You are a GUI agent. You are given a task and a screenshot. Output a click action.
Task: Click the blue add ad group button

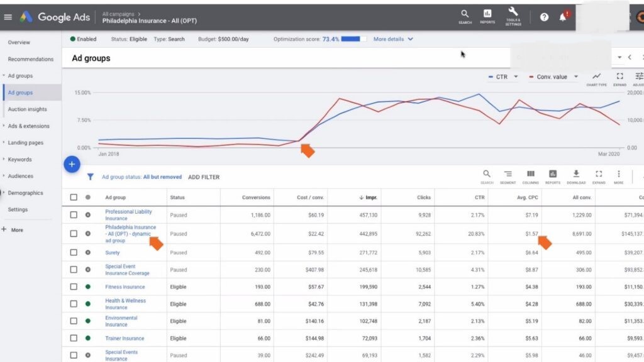[x=72, y=165]
